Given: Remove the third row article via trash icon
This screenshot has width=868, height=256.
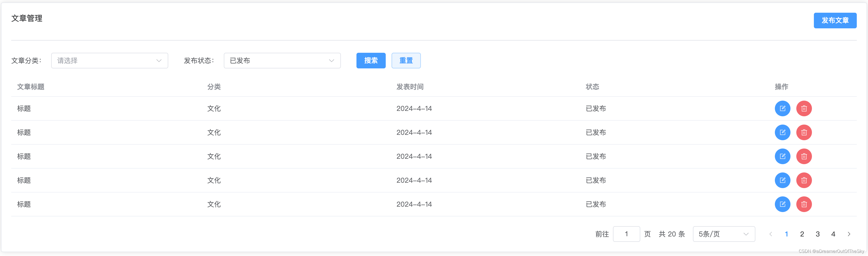Looking at the screenshot, I should 804,156.
